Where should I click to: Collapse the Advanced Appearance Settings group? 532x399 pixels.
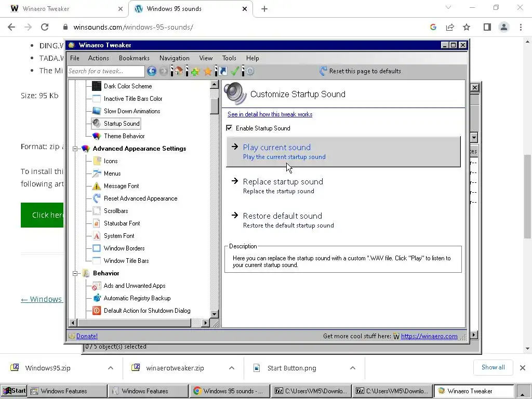[x=75, y=149]
